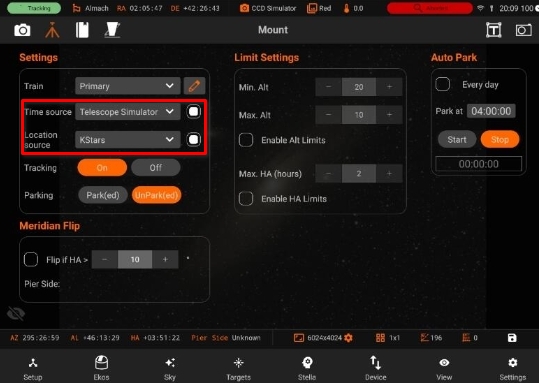
Task: Click the Pier Side Unknown status text
Action: pos(226,338)
